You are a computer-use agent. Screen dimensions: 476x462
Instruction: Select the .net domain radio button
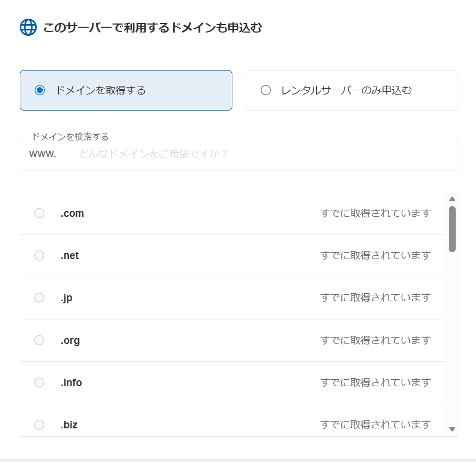38,255
